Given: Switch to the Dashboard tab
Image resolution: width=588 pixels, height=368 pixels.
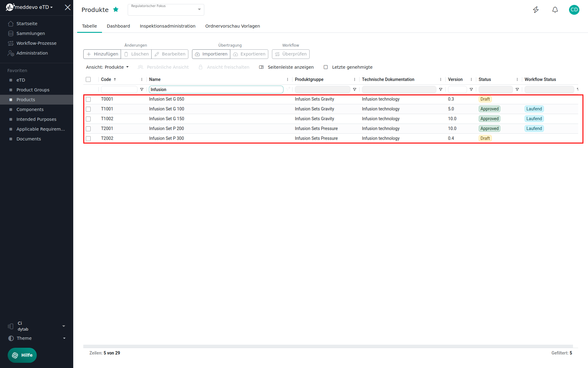Looking at the screenshot, I should pyautogui.click(x=119, y=26).
